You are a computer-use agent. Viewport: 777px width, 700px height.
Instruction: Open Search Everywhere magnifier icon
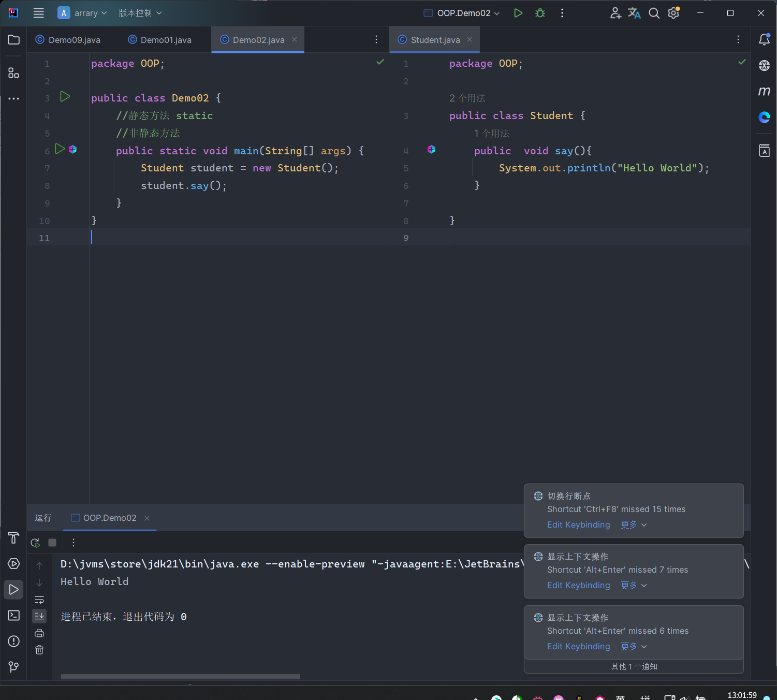click(x=654, y=13)
